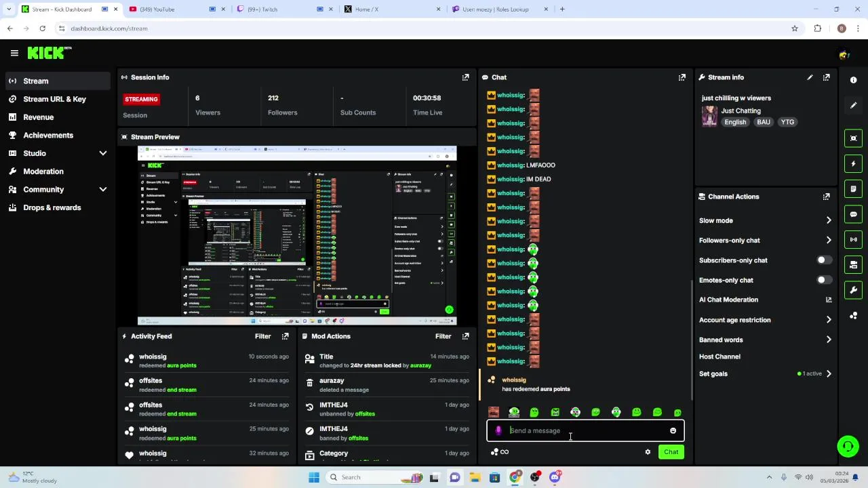Edit stream info with the pencil icon in Stream info header
This screenshot has width=868, height=488.
810,77
